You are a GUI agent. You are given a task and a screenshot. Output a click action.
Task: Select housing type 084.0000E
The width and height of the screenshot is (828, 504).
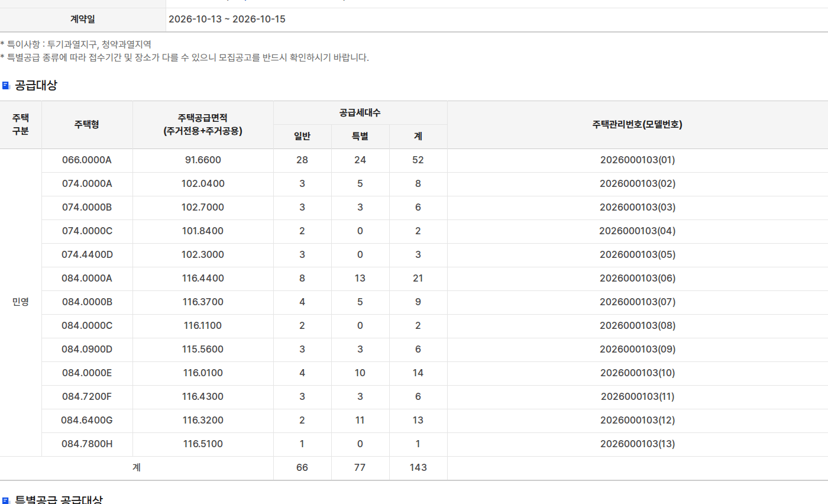coord(87,373)
